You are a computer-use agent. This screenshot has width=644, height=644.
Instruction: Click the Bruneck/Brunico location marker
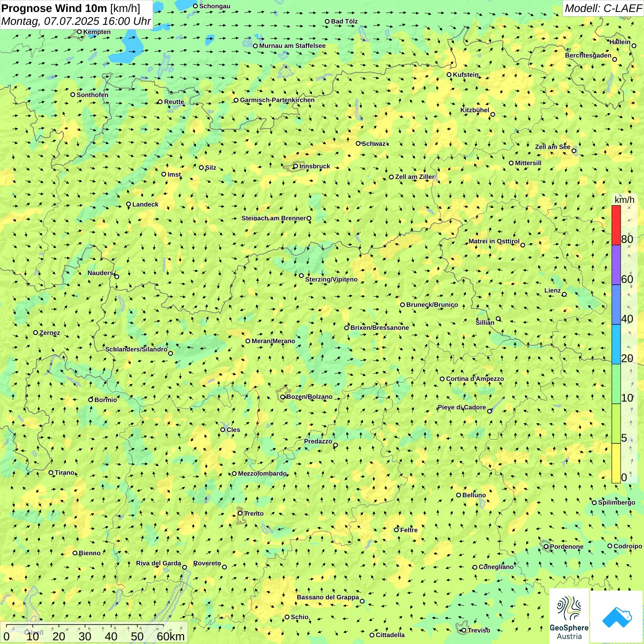[402, 305]
